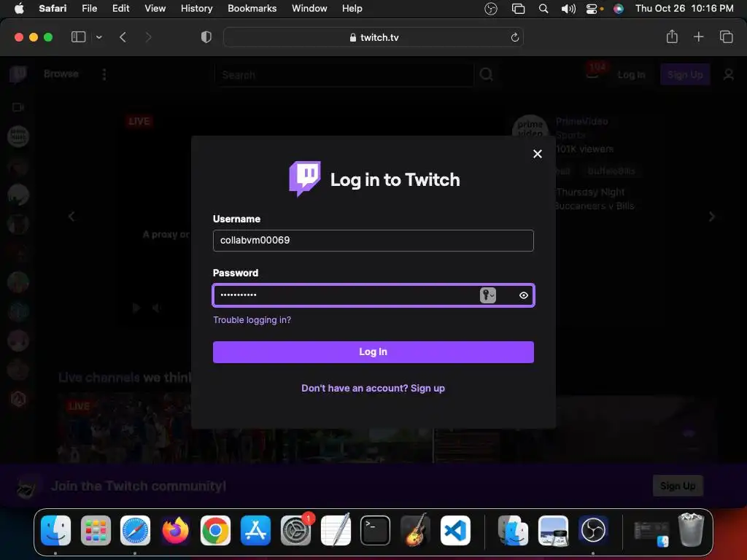Launch GarageBand from the Dock

point(415,529)
